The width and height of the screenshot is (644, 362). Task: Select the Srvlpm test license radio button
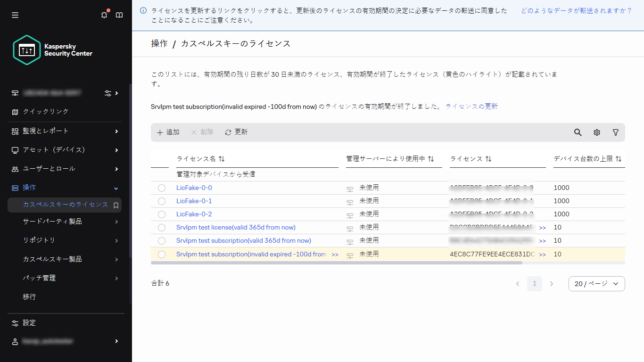(162, 227)
